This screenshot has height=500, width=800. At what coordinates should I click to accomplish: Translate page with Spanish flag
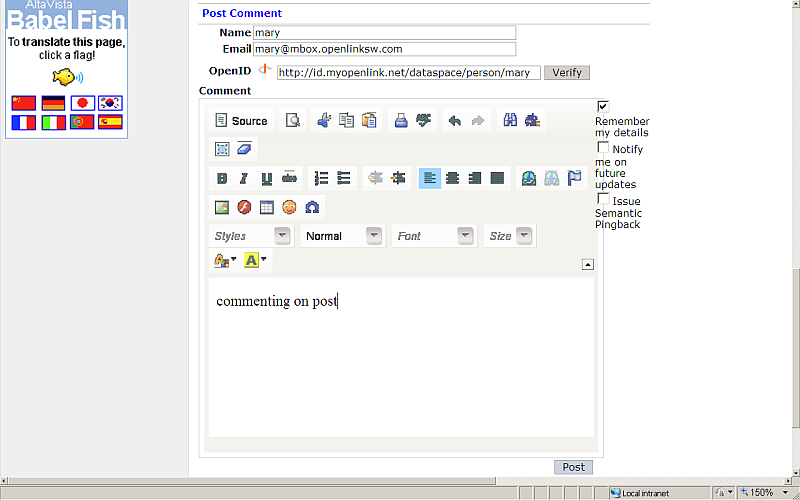(x=110, y=122)
